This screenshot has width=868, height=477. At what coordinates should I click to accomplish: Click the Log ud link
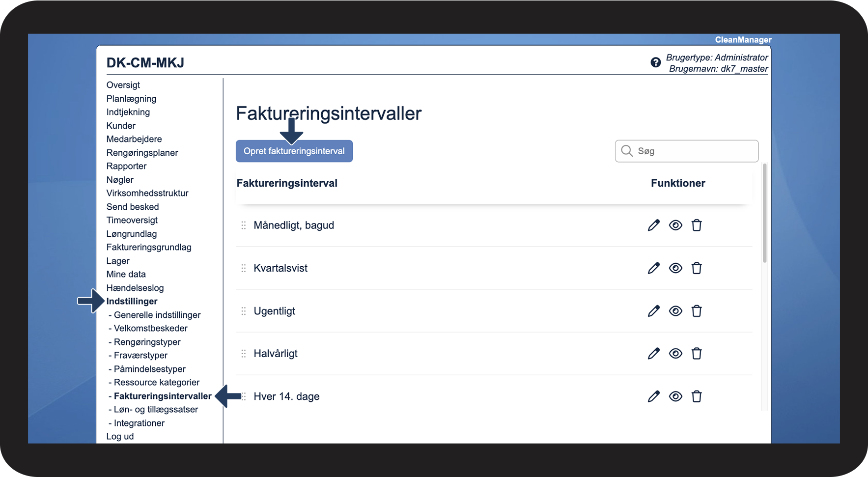coord(120,436)
